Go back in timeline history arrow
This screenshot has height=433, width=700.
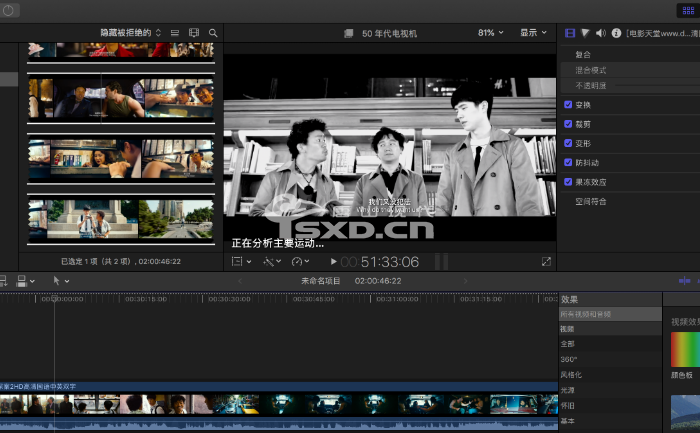tap(240, 281)
